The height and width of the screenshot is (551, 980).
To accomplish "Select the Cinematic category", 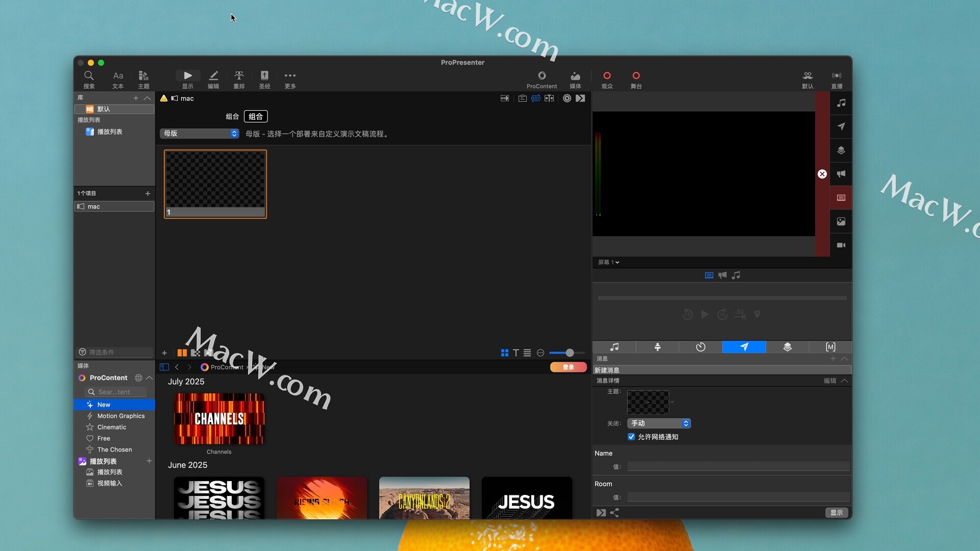I will (114, 427).
